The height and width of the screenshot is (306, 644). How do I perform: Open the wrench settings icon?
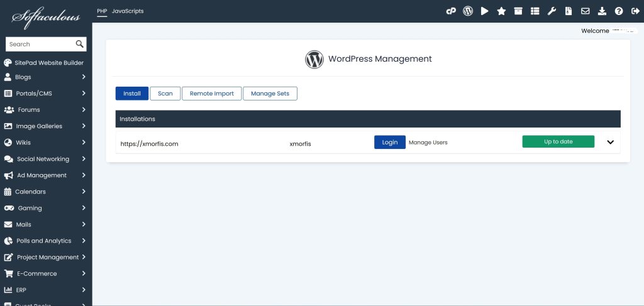[x=552, y=11]
